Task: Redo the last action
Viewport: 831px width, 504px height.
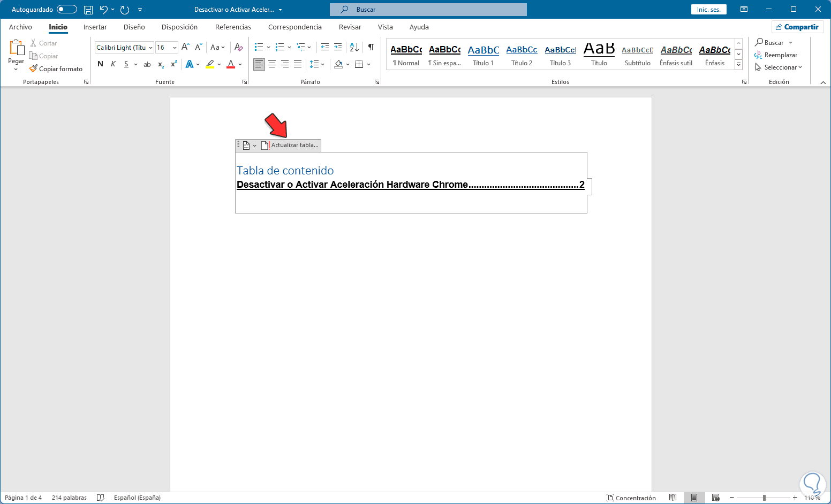Action: (125, 10)
